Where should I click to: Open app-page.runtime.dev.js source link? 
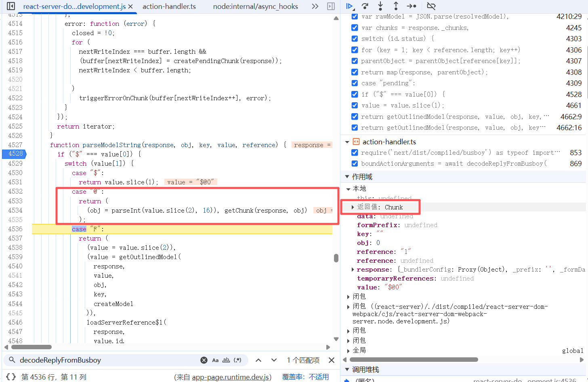[x=231, y=377]
